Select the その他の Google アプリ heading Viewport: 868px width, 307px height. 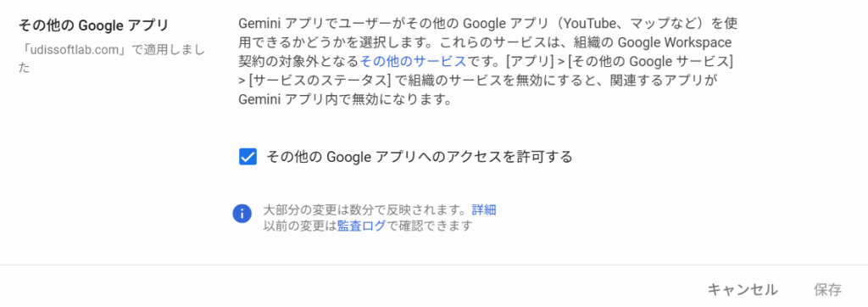93,25
